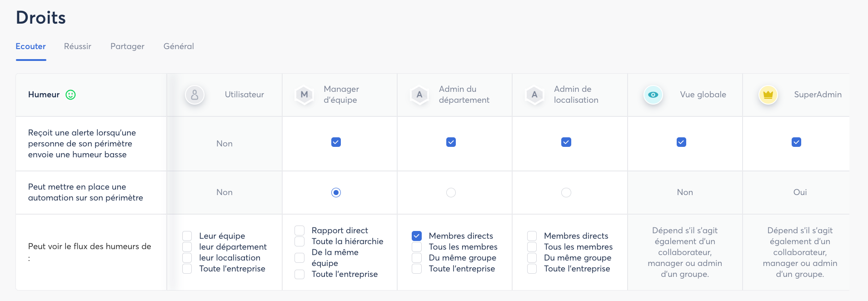The height and width of the screenshot is (301, 868).
Task: Uncheck 'Membres directs' under Admin du département
Action: click(x=417, y=236)
